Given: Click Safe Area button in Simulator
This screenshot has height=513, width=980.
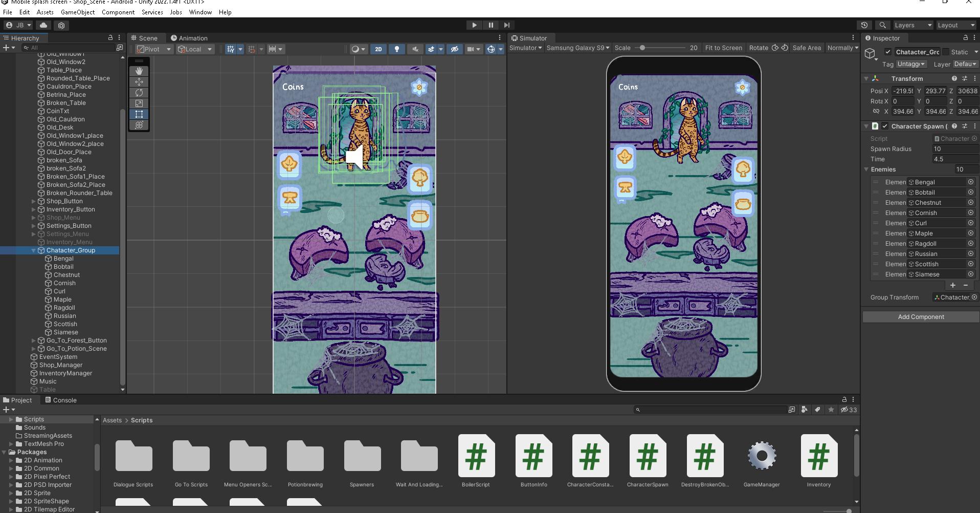Looking at the screenshot, I should (x=807, y=48).
